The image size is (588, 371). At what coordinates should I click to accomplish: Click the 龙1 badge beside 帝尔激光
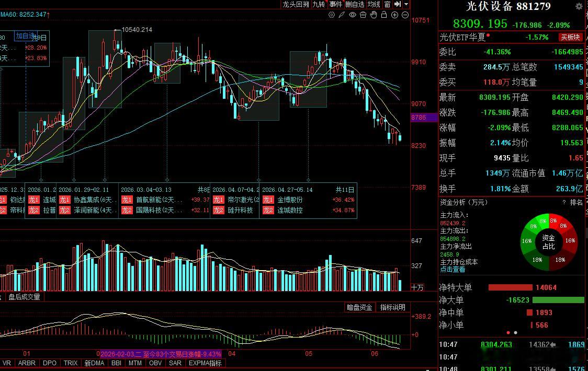point(218,200)
